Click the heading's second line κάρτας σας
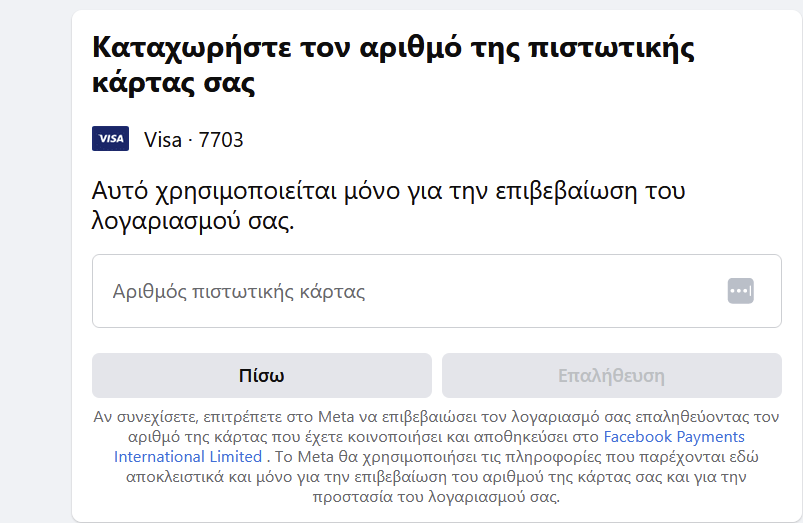 pyautogui.click(x=174, y=83)
